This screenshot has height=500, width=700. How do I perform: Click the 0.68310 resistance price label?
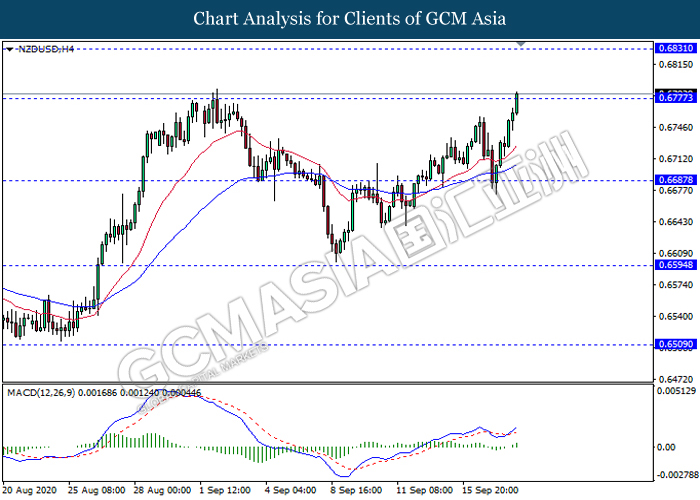pos(676,48)
